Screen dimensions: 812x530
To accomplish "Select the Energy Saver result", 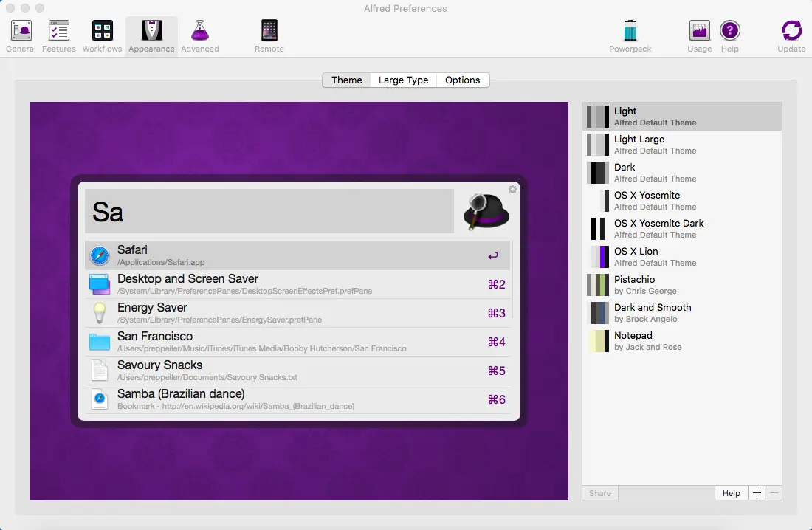I will (297, 313).
